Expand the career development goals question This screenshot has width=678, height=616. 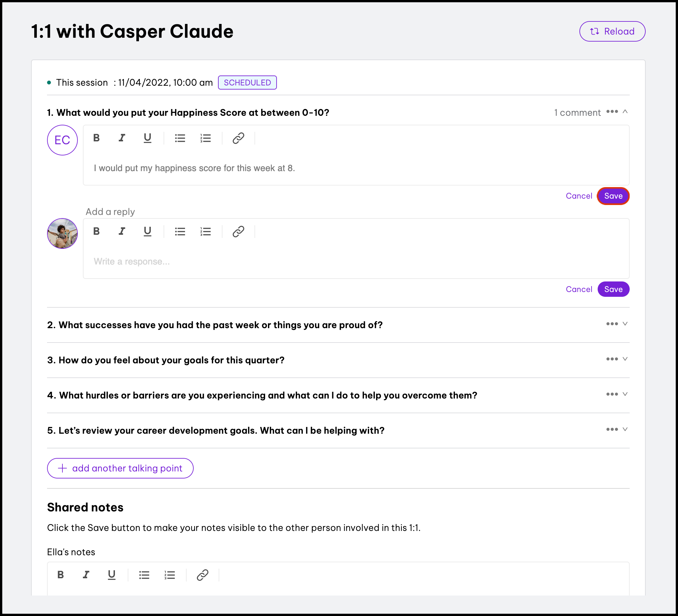[x=625, y=430]
